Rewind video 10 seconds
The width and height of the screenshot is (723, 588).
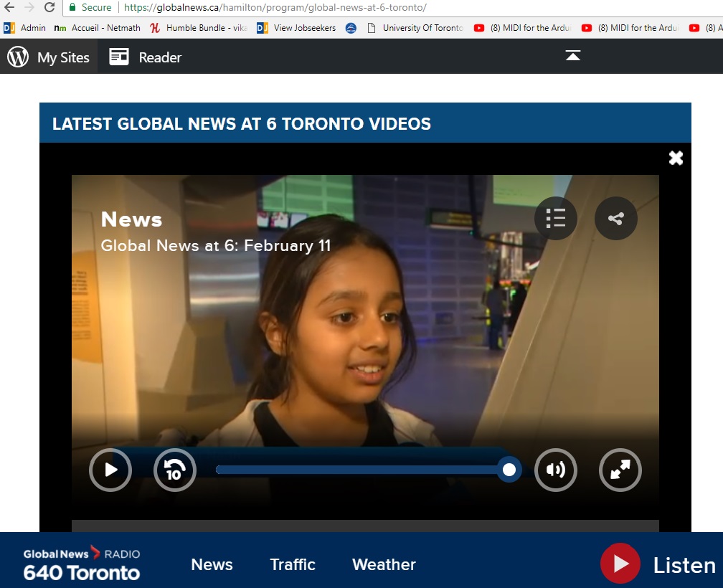point(175,470)
